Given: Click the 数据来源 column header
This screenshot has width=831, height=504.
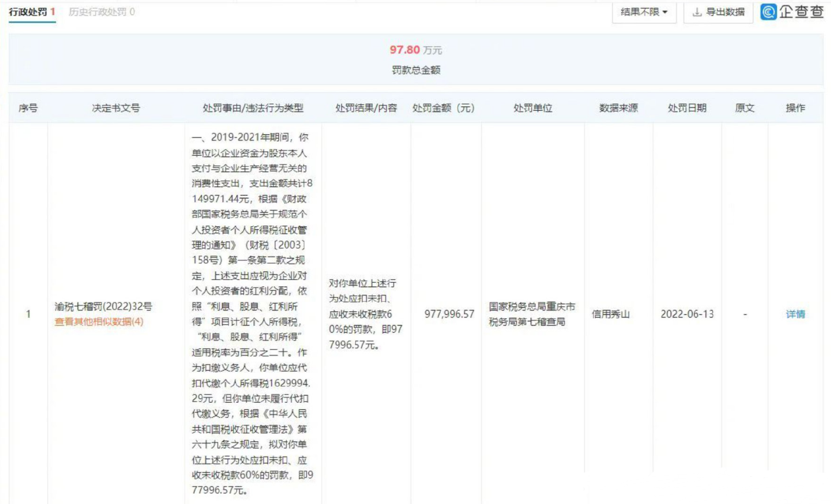Looking at the screenshot, I should (x=618, y=108).
